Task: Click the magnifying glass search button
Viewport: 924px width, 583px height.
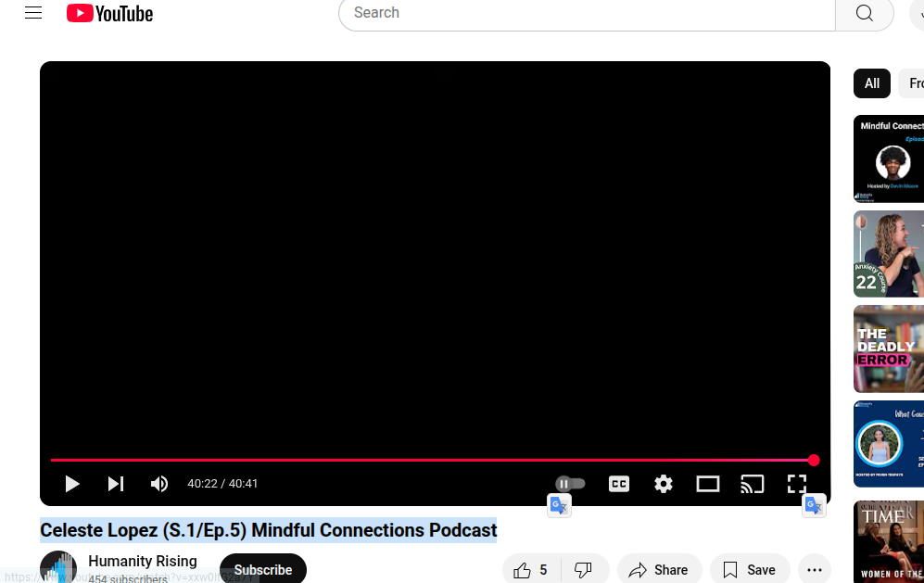Action: point(865,13)
